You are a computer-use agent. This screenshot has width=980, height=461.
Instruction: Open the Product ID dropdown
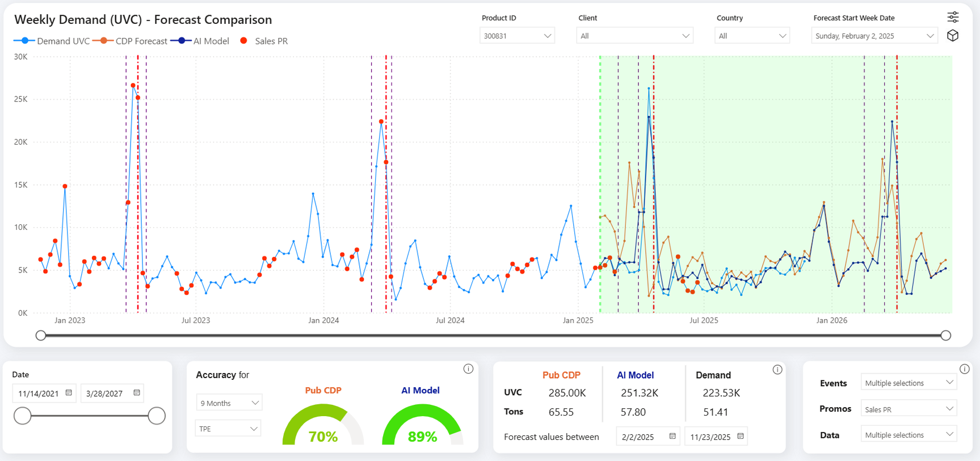[517, 36]
